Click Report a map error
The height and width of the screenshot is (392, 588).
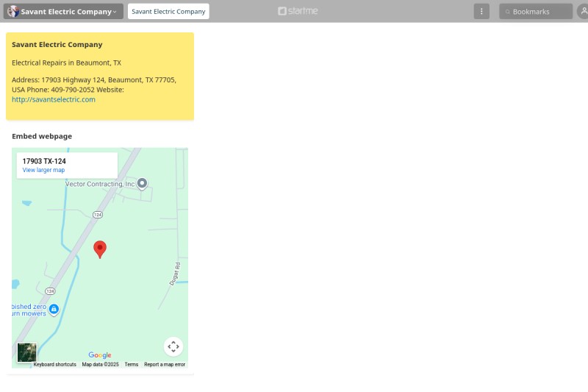(165, 364)
